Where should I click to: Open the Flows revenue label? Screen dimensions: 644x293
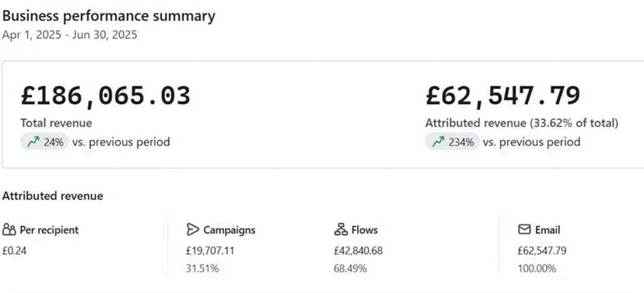coord(365,230)
